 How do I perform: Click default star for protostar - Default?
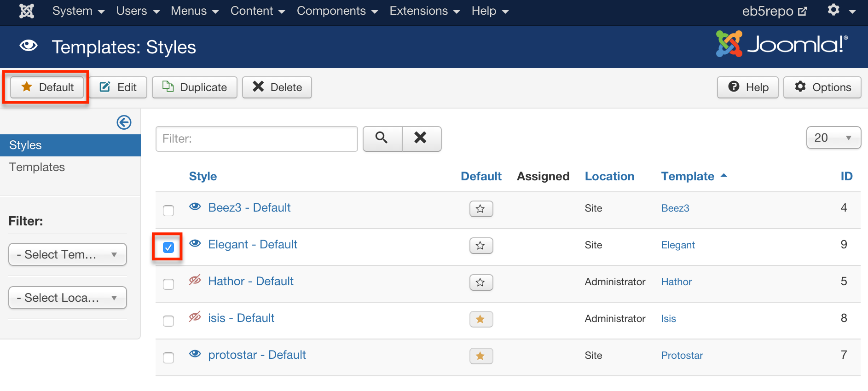pyautogui.click(x=481, y=356)
